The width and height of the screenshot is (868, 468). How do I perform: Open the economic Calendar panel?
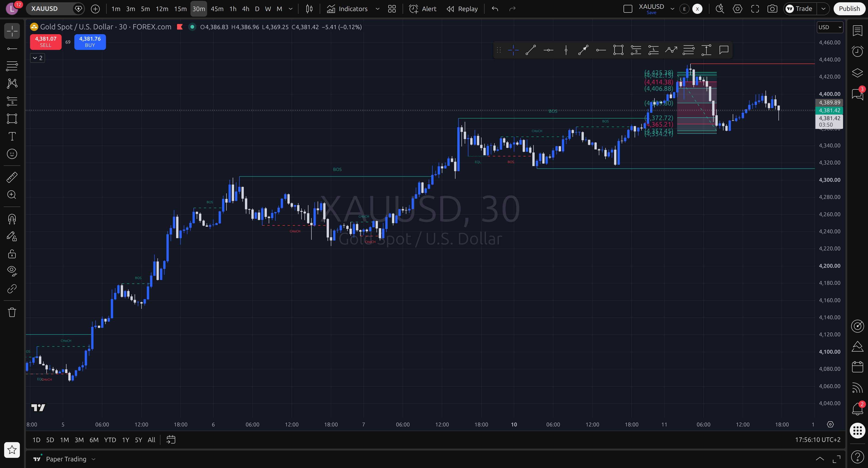click(x=857, y=367)
